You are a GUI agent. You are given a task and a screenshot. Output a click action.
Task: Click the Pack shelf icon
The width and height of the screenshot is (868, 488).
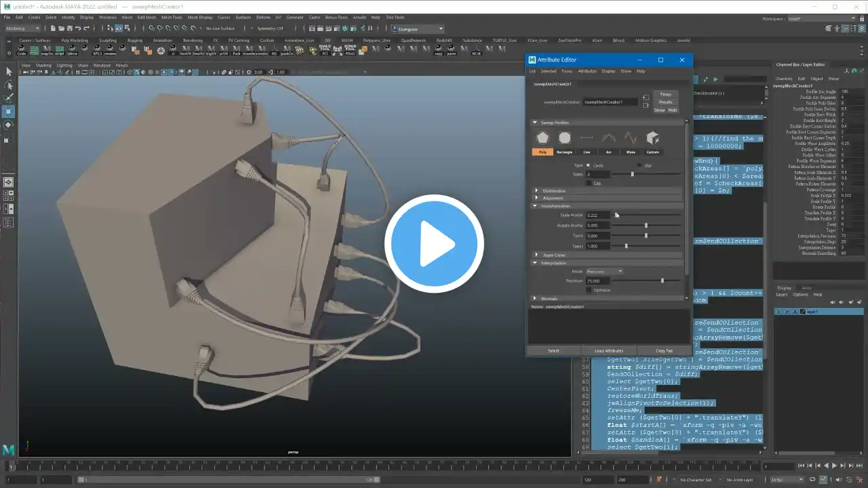point(236,50)
